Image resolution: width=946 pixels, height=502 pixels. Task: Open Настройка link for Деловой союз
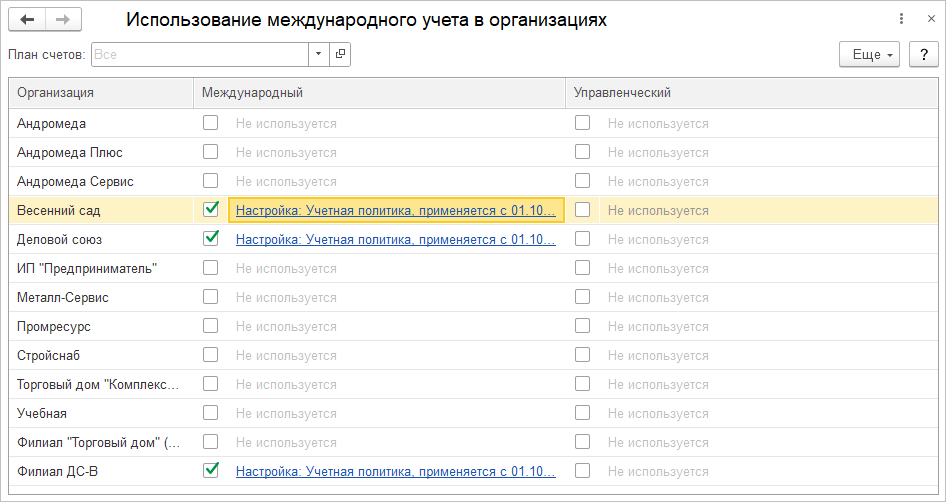(395, 240)
